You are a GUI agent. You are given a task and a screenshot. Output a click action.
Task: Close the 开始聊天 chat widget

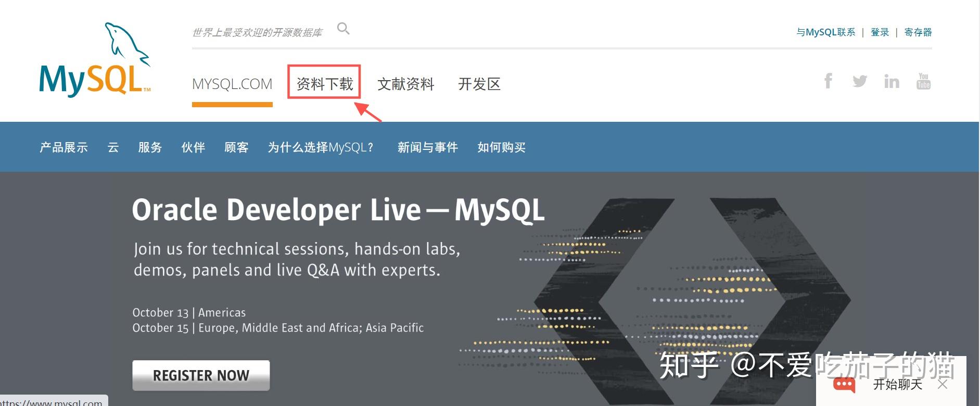[x=943, y=384]
